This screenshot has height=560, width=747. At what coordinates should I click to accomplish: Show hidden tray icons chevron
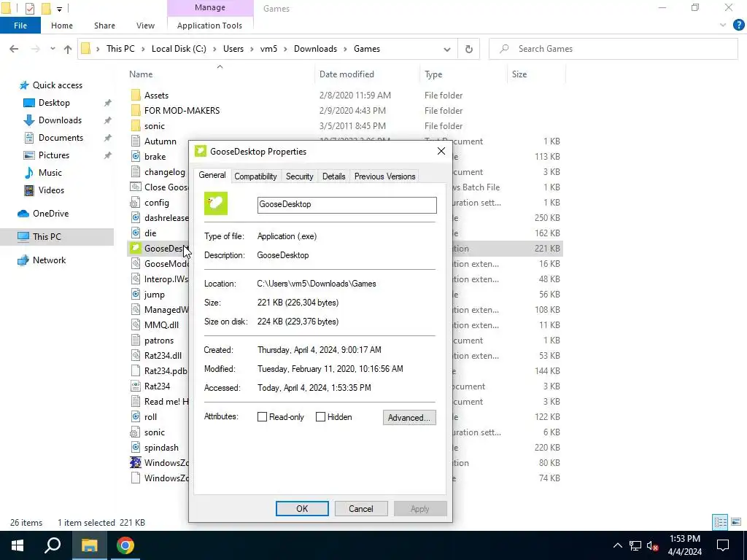pos(617,545)
